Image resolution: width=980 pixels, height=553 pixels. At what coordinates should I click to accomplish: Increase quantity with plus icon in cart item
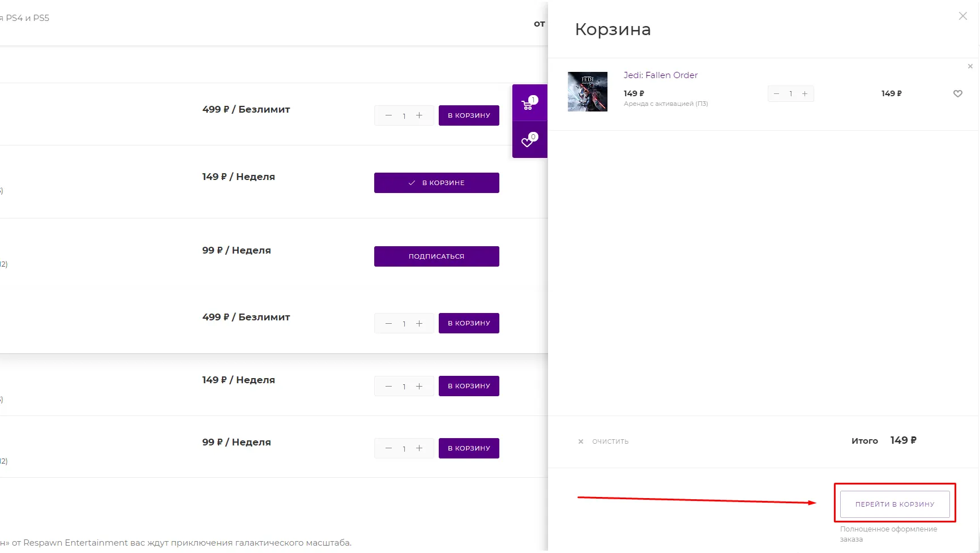coord(805,93)
